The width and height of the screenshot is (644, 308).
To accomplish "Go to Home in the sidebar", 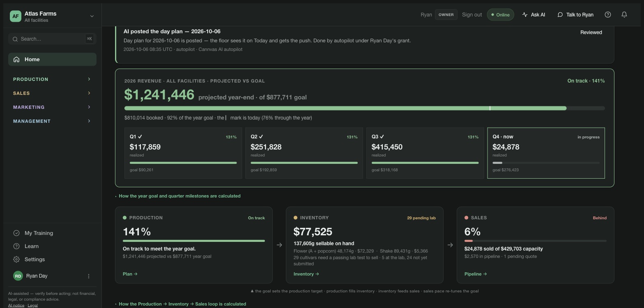I will pyautogui.click(x=52, y=60).
